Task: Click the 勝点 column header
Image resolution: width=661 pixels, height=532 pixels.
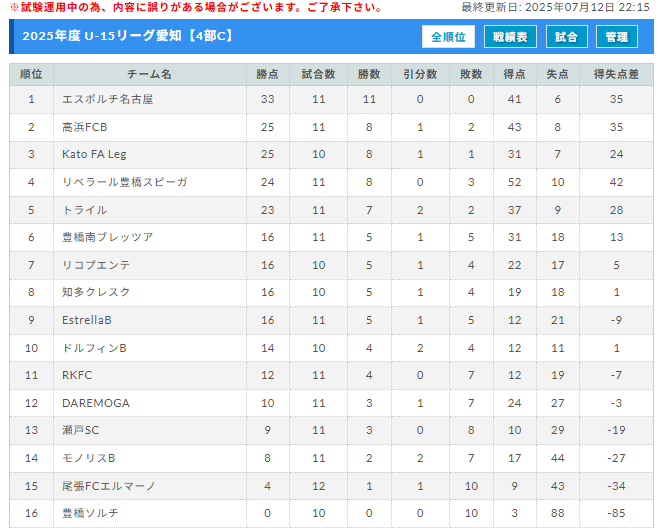Action: coord(267,74)
